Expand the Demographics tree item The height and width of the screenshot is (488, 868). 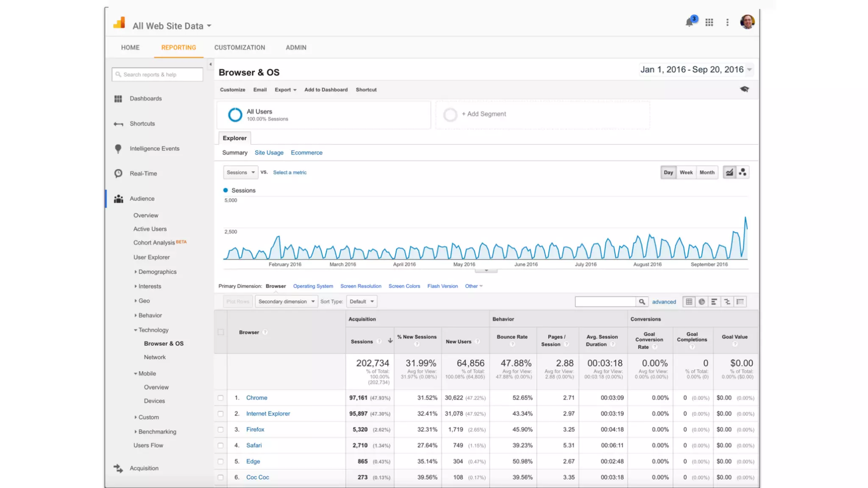[157, 272]
